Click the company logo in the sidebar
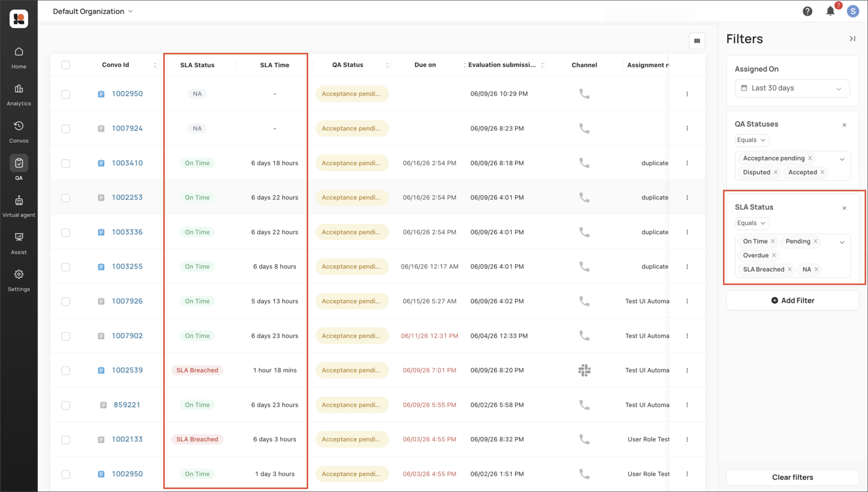The width and height of the screenshot is (868, 492). [19, 19]
